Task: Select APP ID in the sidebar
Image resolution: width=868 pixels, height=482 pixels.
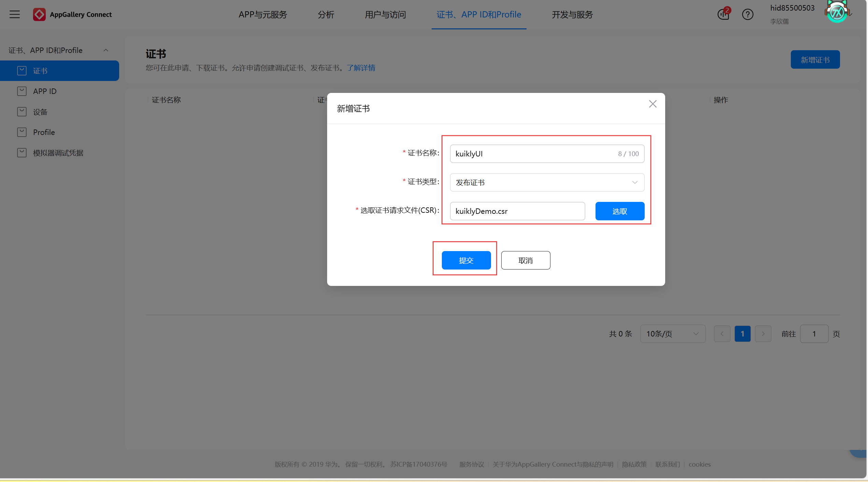Action: (x=45, y=91)
